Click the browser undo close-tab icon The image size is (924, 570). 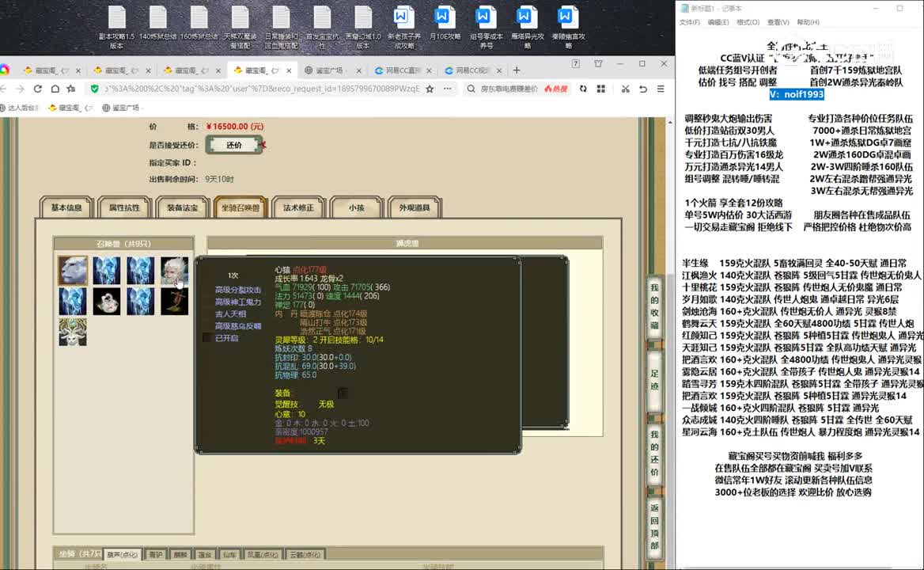[643, 89]
